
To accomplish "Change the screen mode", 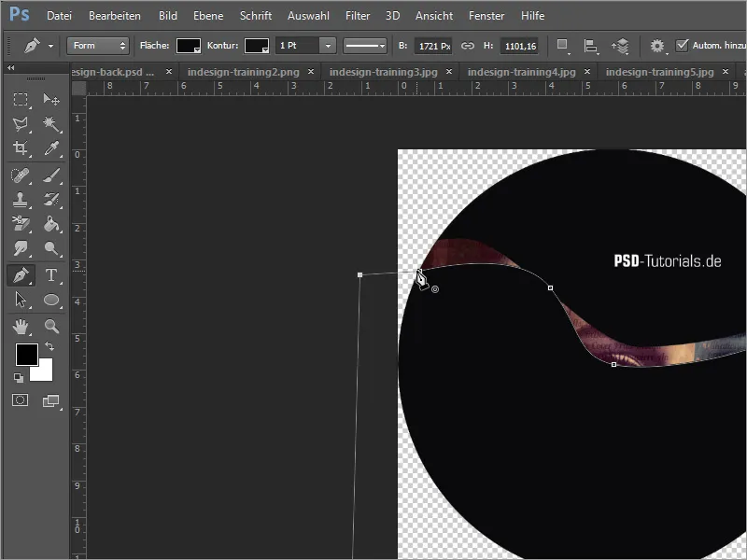I will (51, 401).
